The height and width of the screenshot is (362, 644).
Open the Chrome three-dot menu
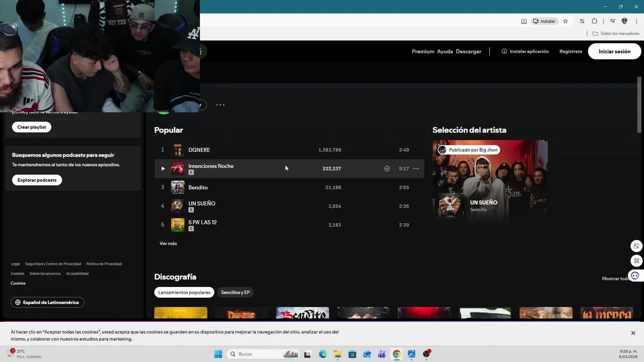click(x=636, y=21)
